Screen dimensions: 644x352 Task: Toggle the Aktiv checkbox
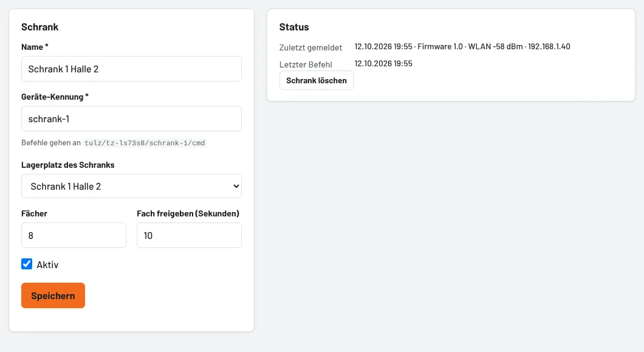(27, 264)
